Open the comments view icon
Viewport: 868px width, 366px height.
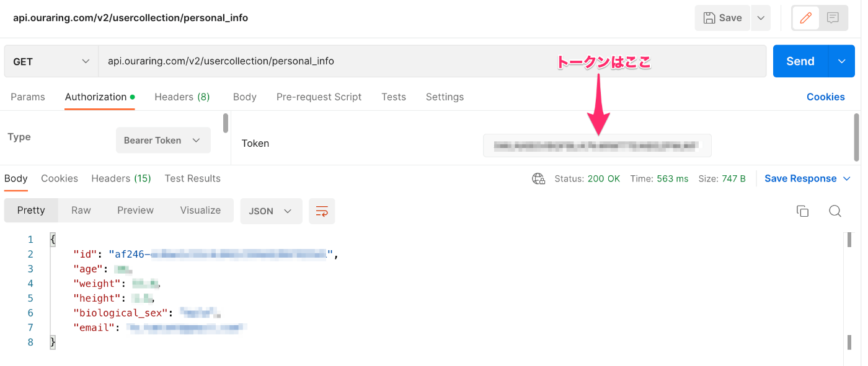coord(833,18)
